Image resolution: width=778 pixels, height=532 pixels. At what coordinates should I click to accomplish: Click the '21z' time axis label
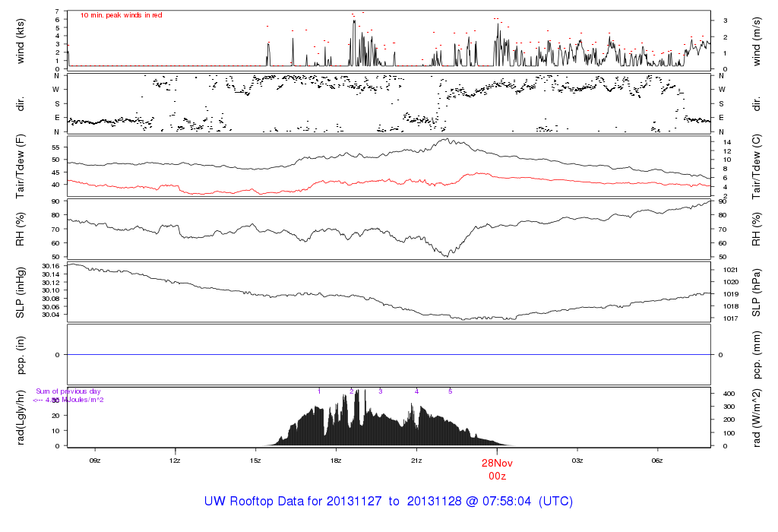[416, 461]
